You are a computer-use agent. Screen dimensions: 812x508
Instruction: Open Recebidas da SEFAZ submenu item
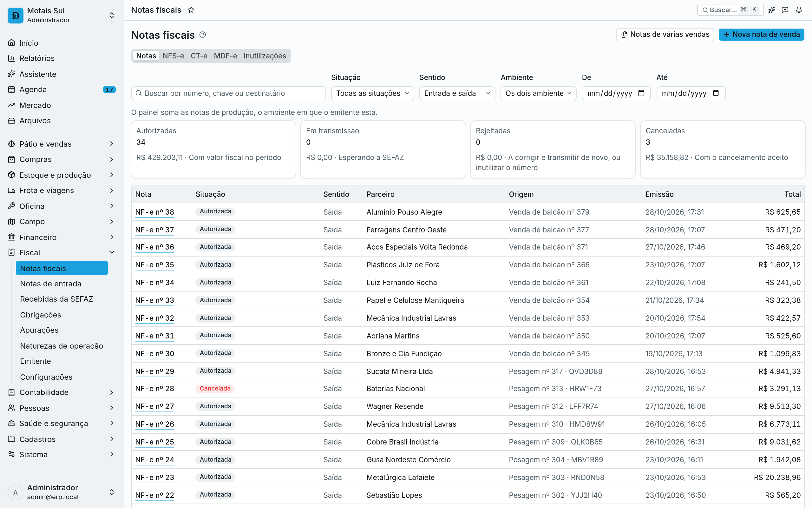[62, 299]
